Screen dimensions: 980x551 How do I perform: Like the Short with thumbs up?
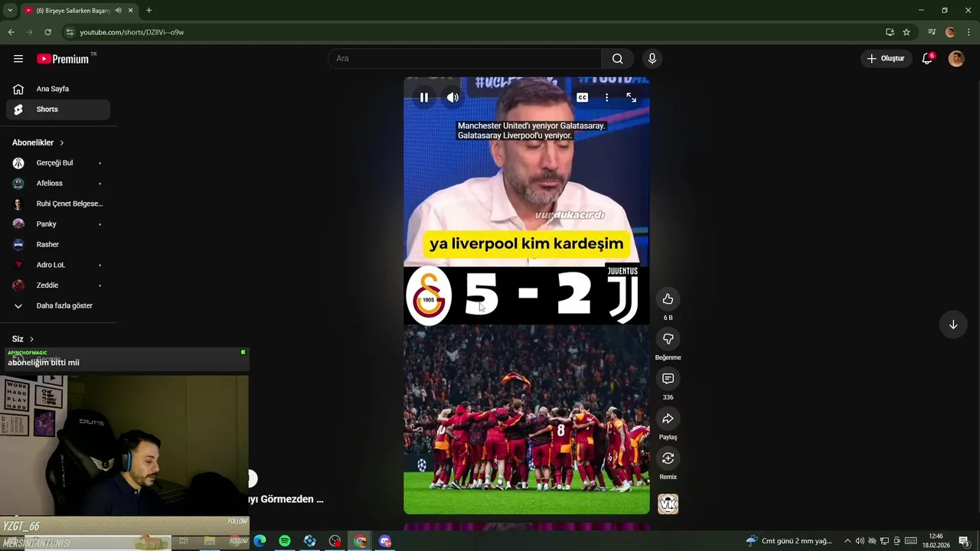668,299
